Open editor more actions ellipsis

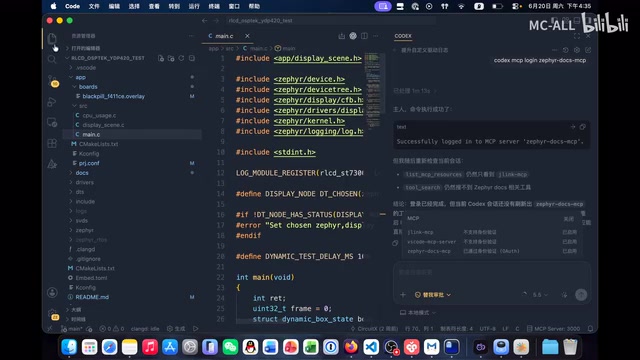coord(376,36)
